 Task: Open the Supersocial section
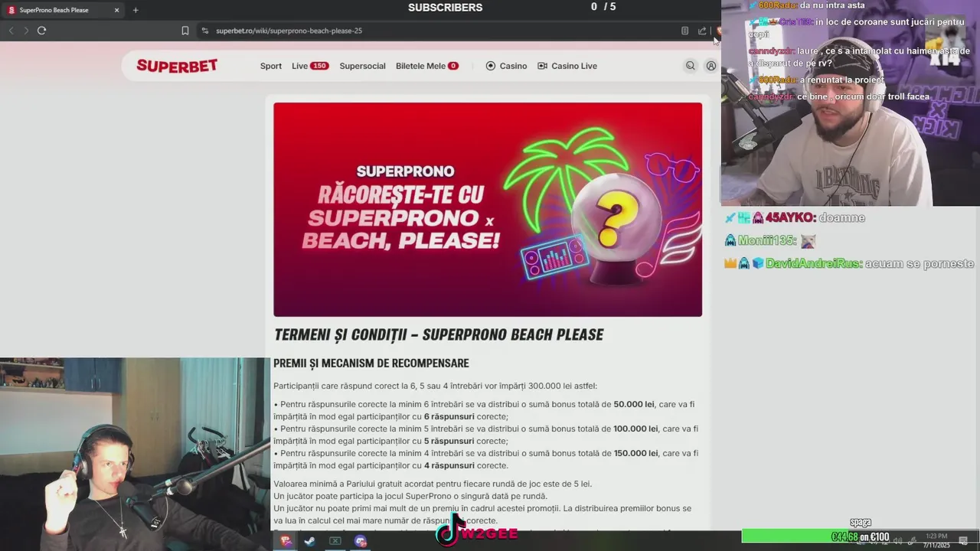click(362, 66)
